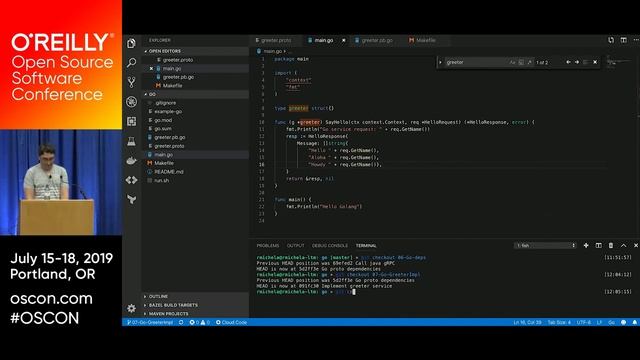
Task: Expand replace mode arrow in find widget
Action: click(440, 62)
